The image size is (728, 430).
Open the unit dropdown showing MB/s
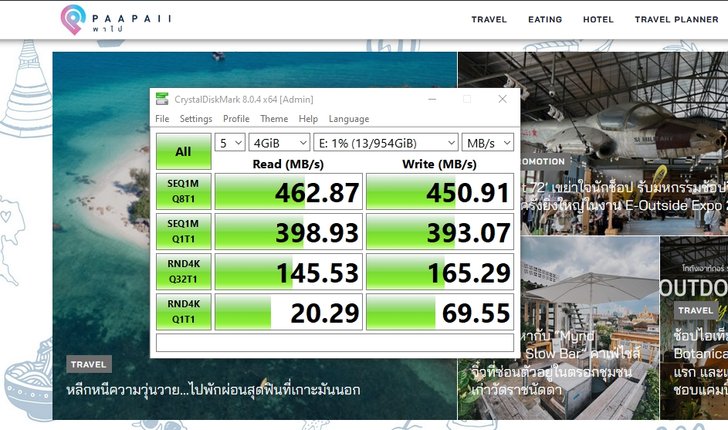coord(488,143)
